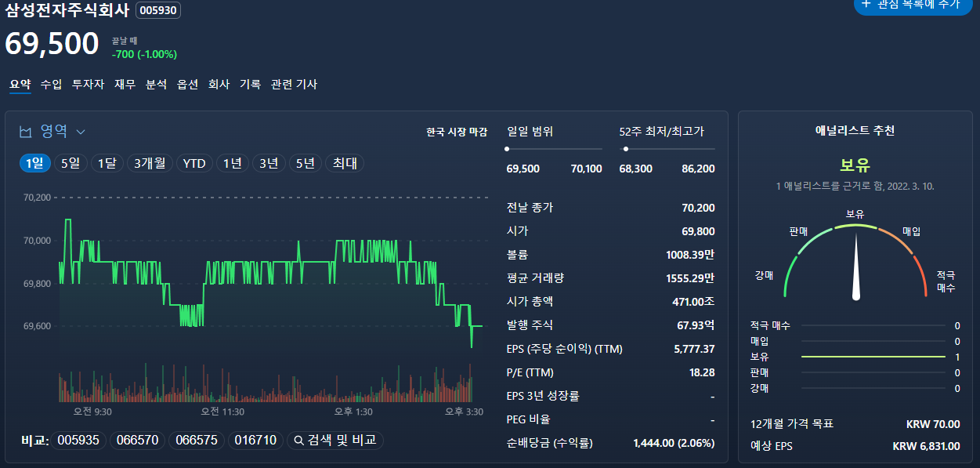The height and width of the screenshot is (468, 980).
Task: Open the 옵션 tab
Action: 187,85
